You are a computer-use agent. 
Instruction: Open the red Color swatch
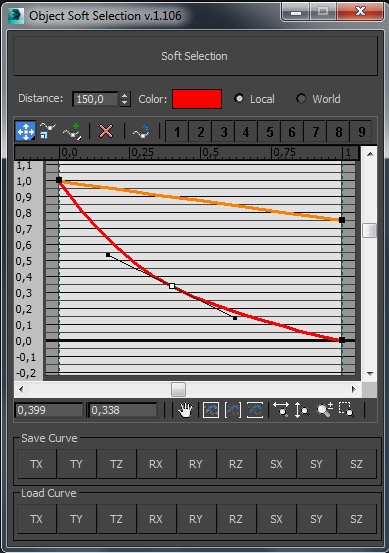(x=197, y=99)
